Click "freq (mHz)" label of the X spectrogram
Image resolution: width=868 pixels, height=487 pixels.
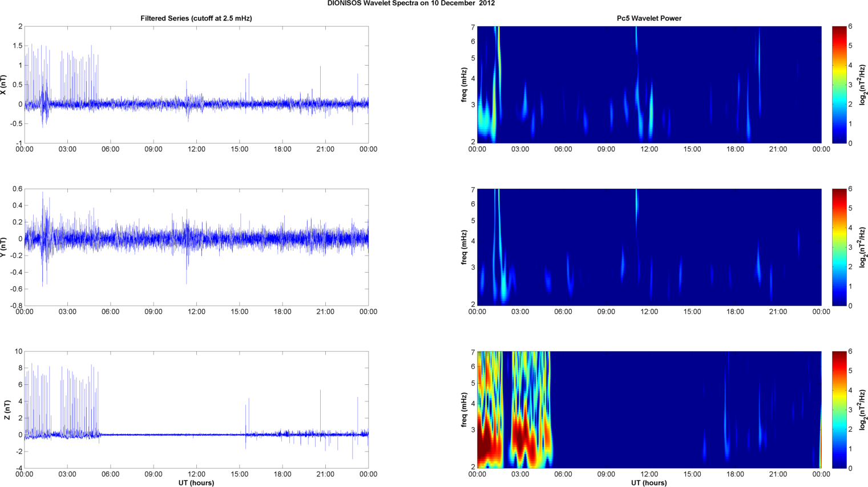click(465, 84)
